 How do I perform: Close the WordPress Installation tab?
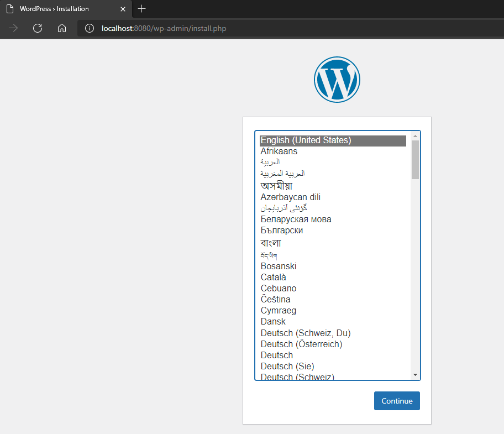(x=123, y=9)
